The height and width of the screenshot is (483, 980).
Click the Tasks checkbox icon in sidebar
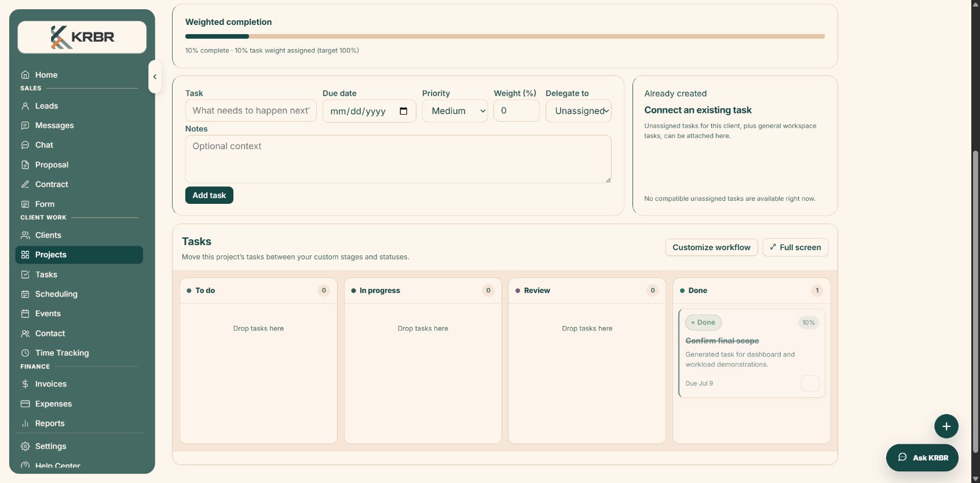[x=25, y=275]
